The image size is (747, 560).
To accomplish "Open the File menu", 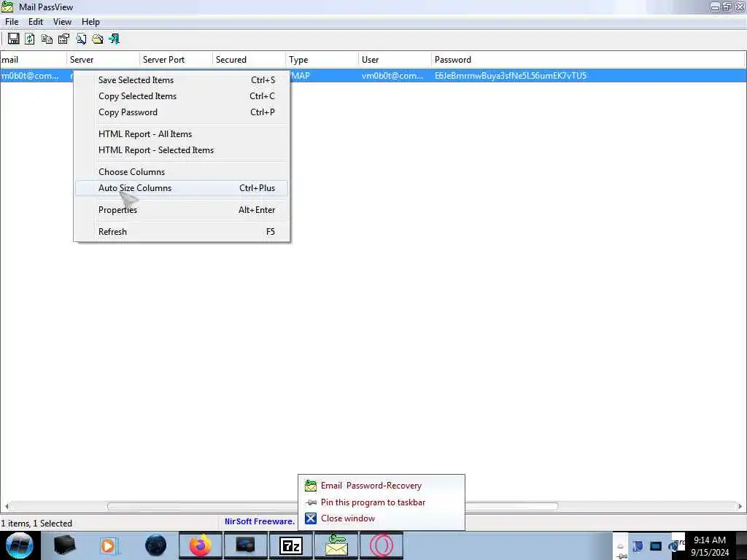I will (x=12, y=22).
